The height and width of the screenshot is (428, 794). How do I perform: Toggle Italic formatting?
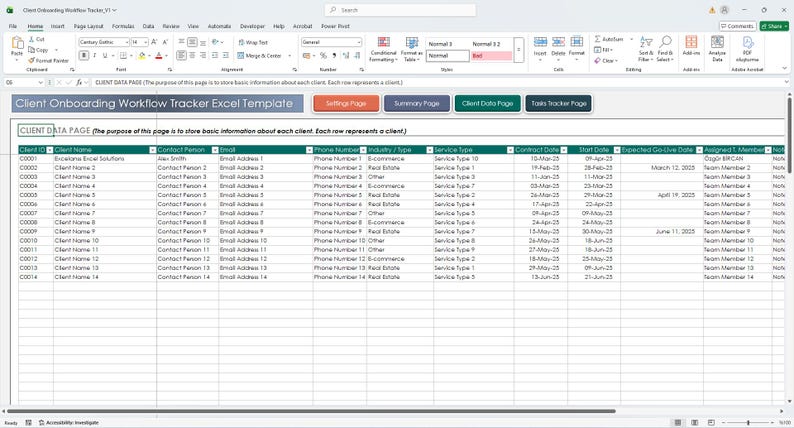pos(95,55)
